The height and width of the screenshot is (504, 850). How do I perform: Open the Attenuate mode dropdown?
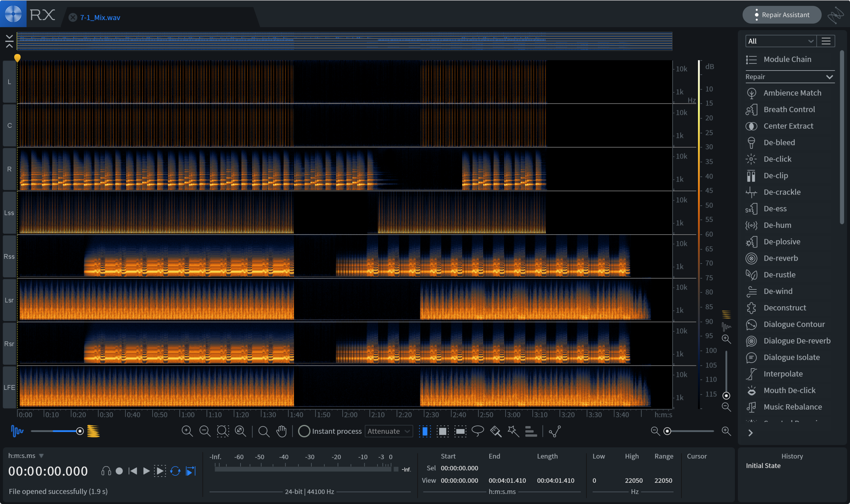click(x=388, y=431)
